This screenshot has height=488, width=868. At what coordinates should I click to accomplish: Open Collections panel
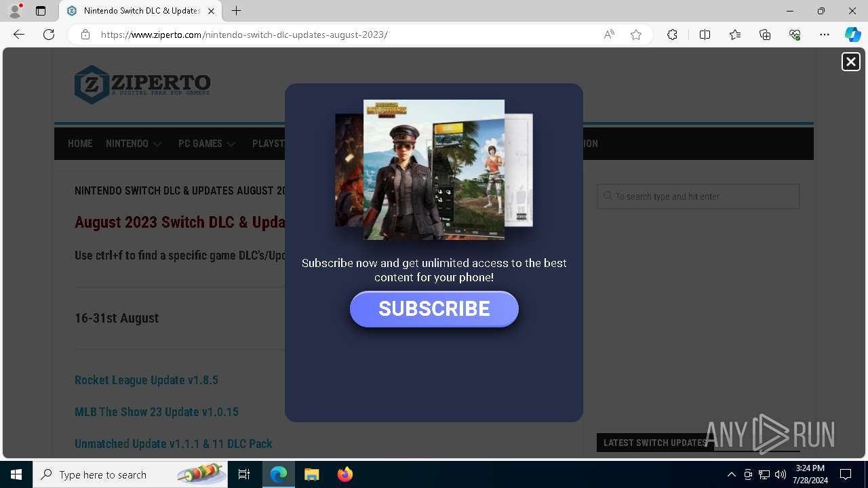[x=765, y=35]
